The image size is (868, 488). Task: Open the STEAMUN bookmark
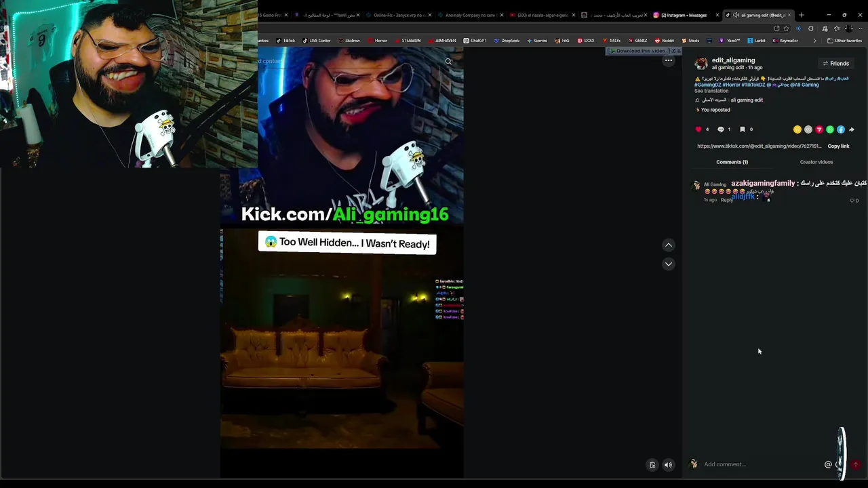[x=408, y=41]
